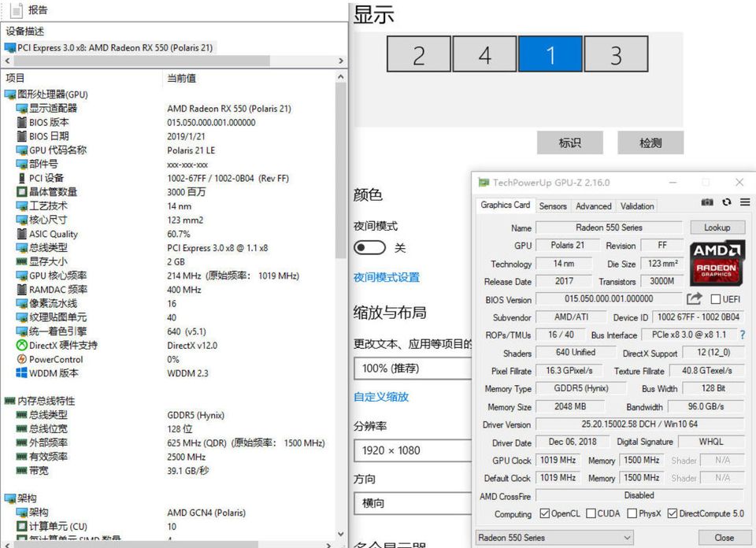The height and width of the screenshot is (548, 756).
Task: Toggle the DirectCompute 5.0 checkbox
Action: pyautogui.click(x=673, y=514)
